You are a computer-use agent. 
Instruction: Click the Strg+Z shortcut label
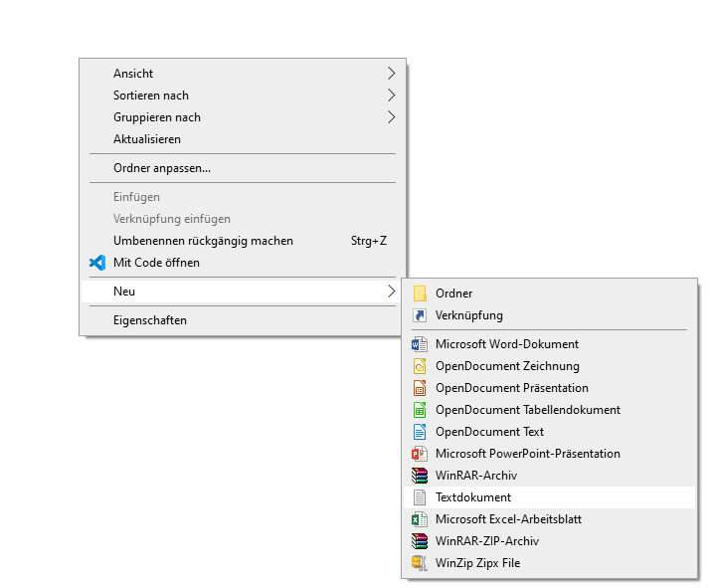369,241
